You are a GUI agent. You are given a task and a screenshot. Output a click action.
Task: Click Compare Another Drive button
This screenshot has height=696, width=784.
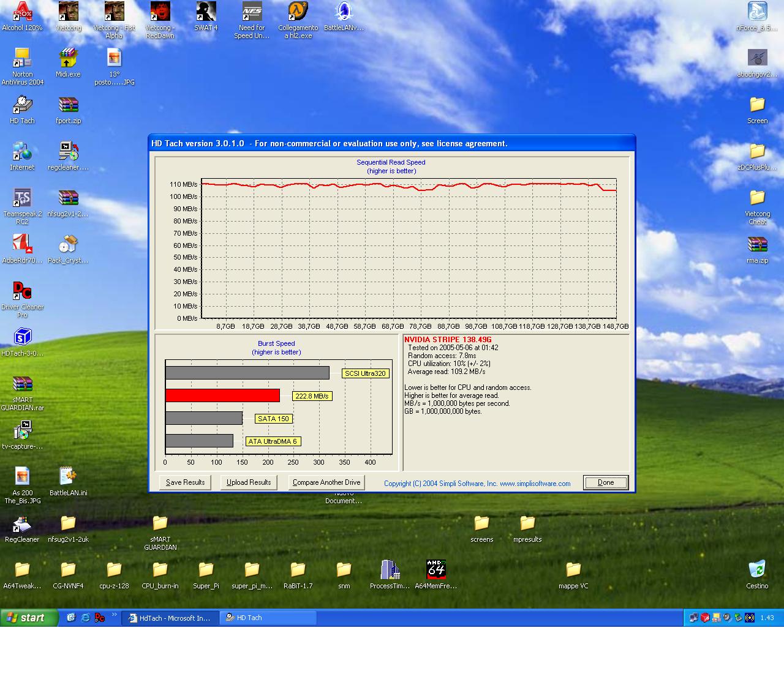coord(326,482)
